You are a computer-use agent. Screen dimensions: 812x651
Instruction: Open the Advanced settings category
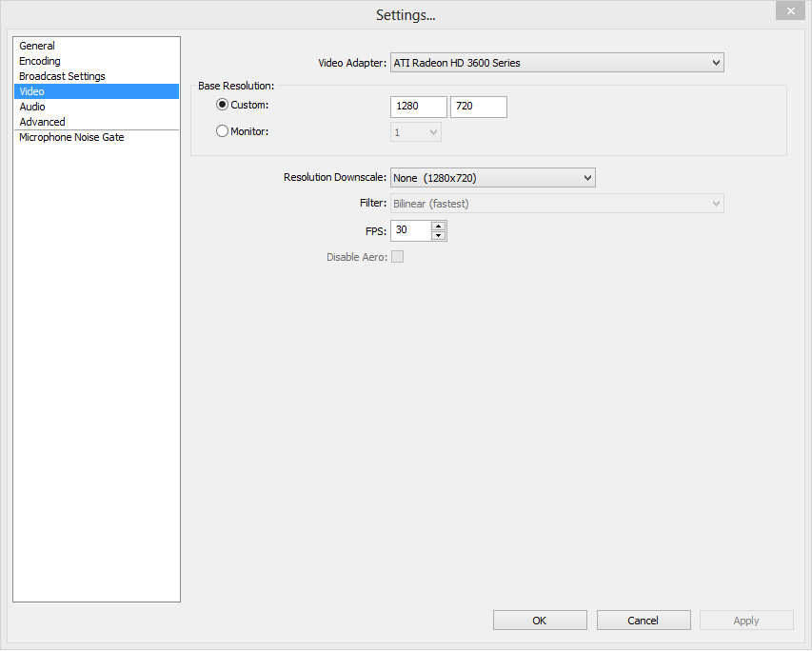pyautogui.click(x=96, y=122)
